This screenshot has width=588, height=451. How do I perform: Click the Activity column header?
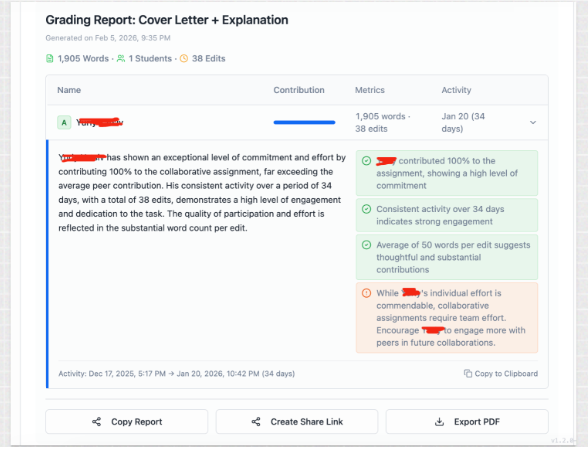pyautogui.click(x=456, y=90)
